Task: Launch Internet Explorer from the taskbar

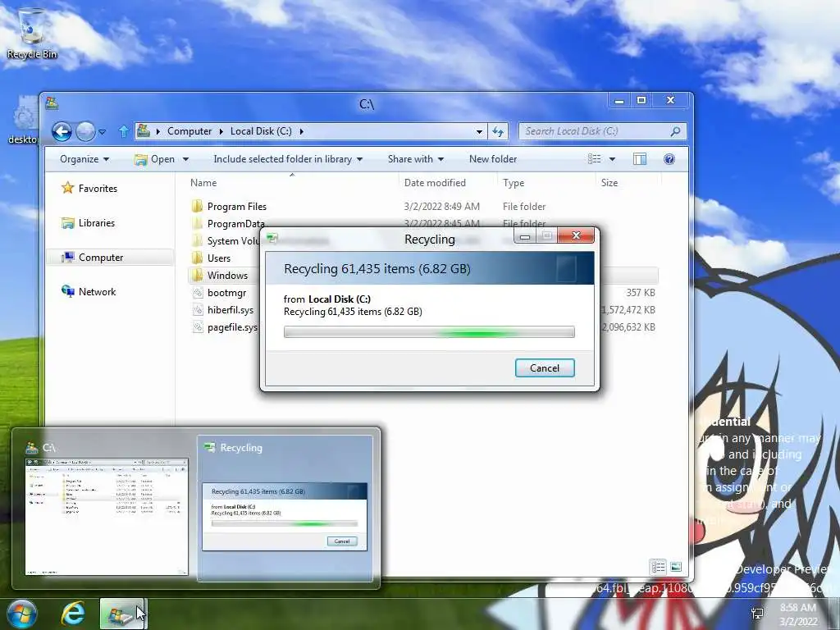Action: (73, 614)
